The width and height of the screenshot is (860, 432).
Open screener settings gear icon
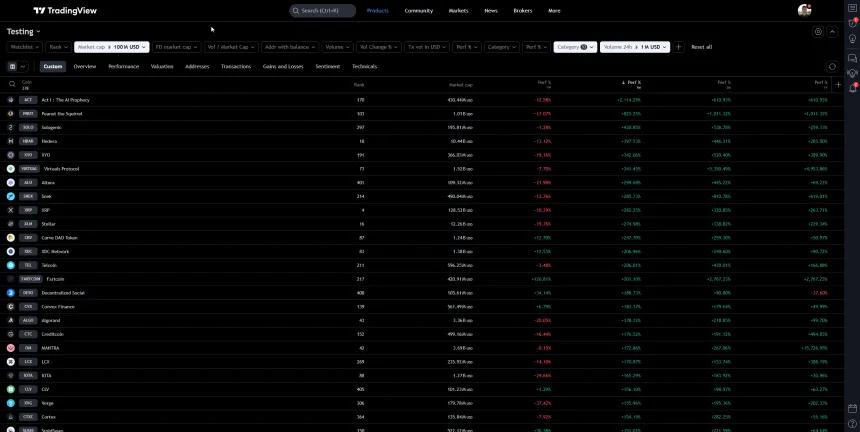[818, 32]
